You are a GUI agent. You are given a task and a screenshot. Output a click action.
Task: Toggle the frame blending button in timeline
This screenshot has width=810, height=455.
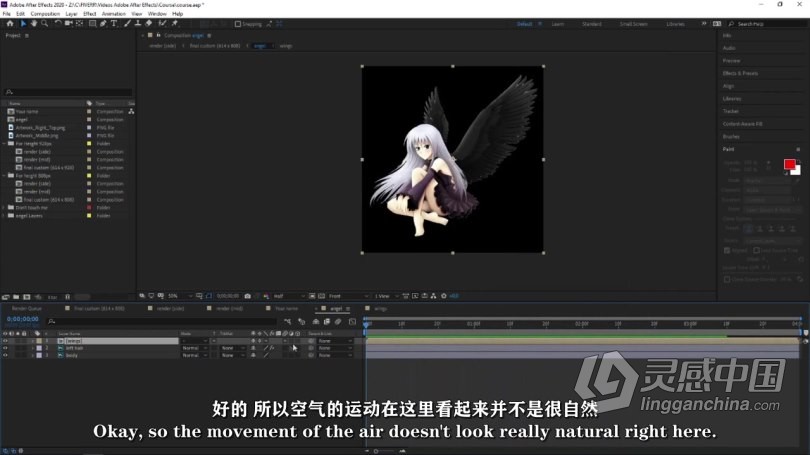pos(326,321)
